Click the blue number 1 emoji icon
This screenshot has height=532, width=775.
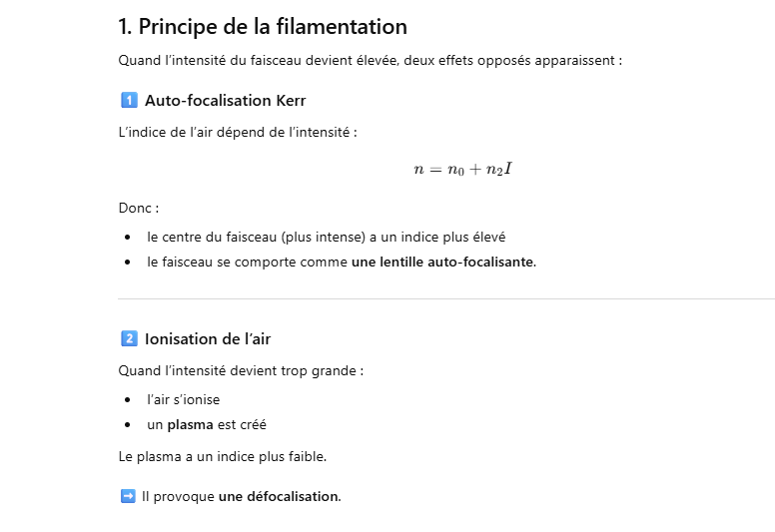click(x=128, y=100)
